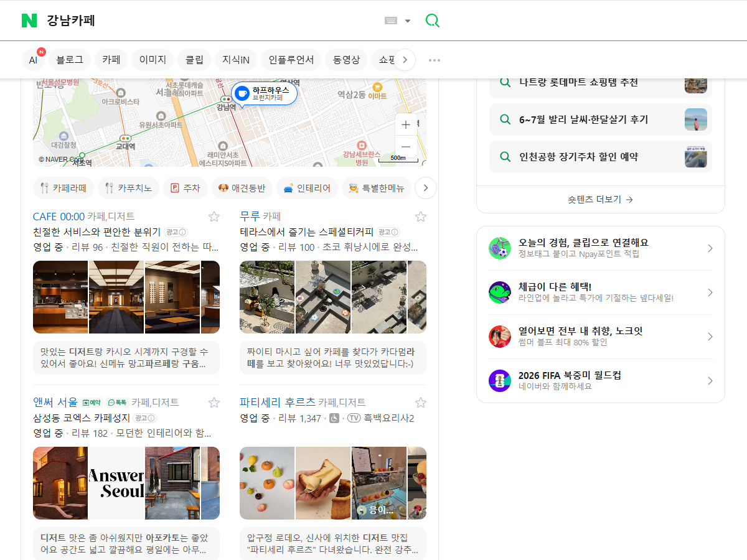This screenshot has height=560, width=747.
Task: Open the 동영상 tab
Action: pyautogui.click(x=346, y=60)
